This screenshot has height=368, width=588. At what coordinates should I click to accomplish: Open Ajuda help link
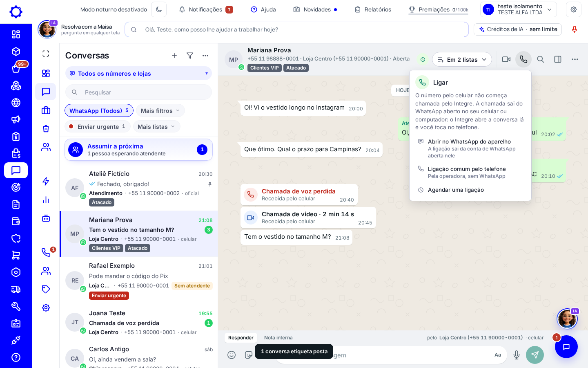(x=263, y=9)
